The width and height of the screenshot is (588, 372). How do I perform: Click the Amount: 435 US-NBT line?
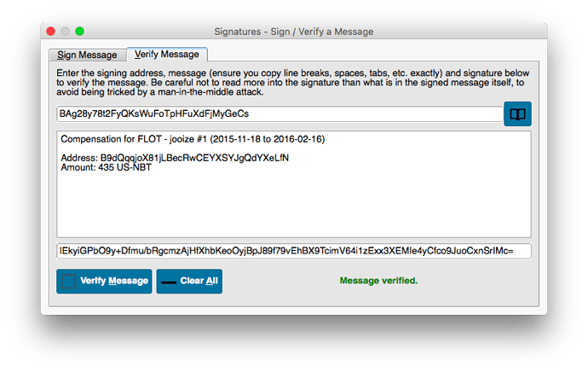(x=107, y=167)
